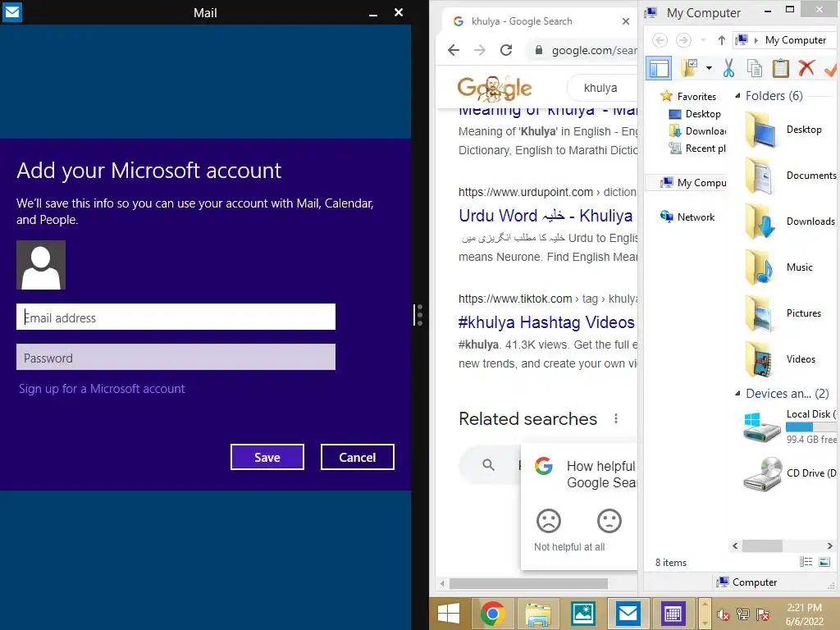Click the address bar chevron before My Computer

click(756, 40)
